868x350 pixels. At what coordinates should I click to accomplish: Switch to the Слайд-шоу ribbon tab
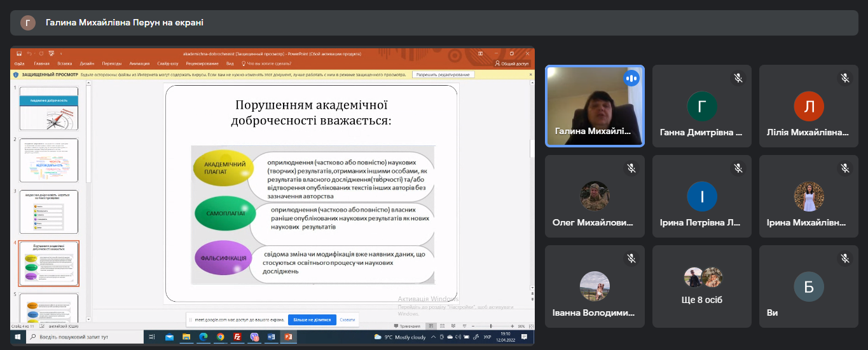[168, 64]
